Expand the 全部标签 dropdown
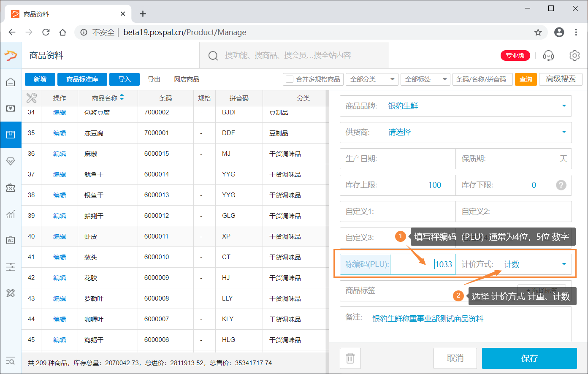The width and height of the screenshot is (588, 374). click(426, 79)
